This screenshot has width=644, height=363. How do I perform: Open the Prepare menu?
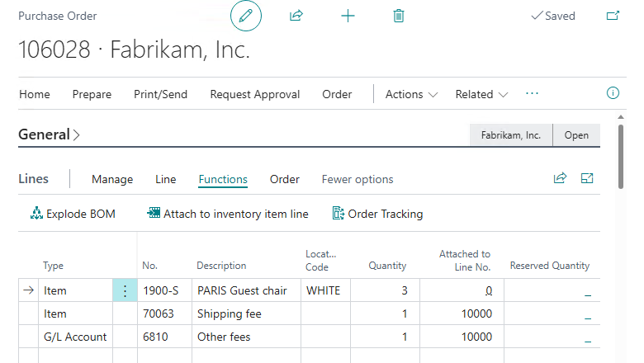(x=92, y=94)
